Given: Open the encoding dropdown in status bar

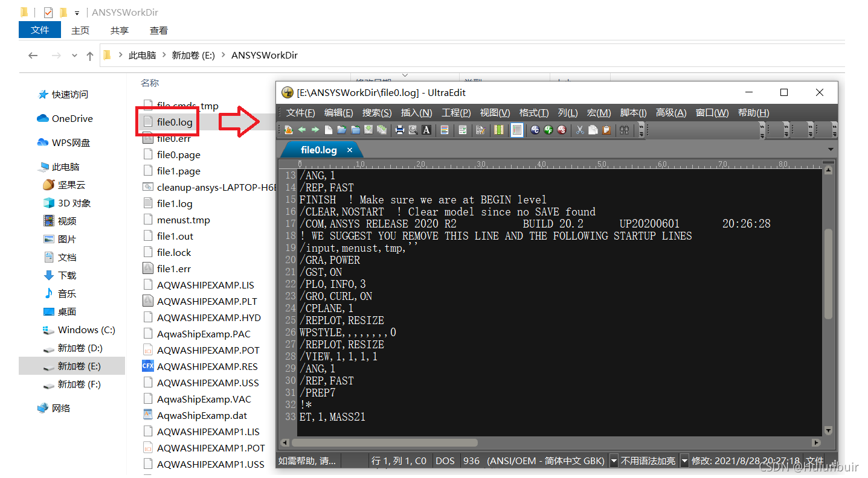Looking at the screenshot, I should 614,461.
